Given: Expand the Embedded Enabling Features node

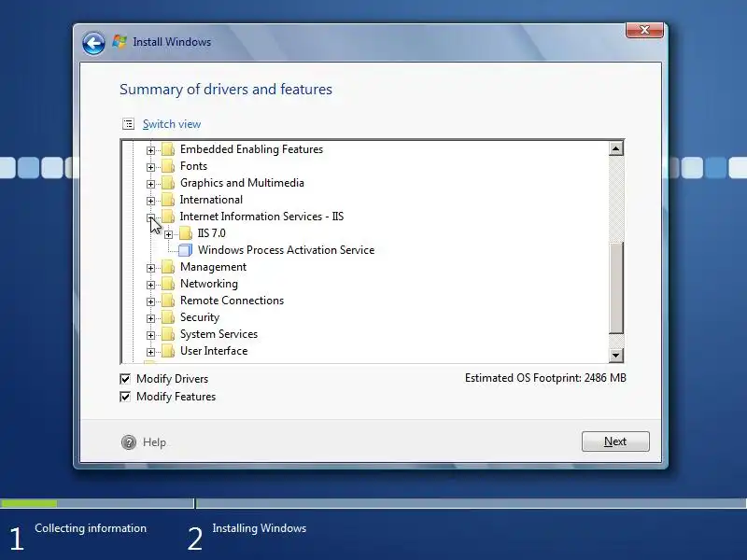Looking at the screenshot, I should click(x=150, y=150).
